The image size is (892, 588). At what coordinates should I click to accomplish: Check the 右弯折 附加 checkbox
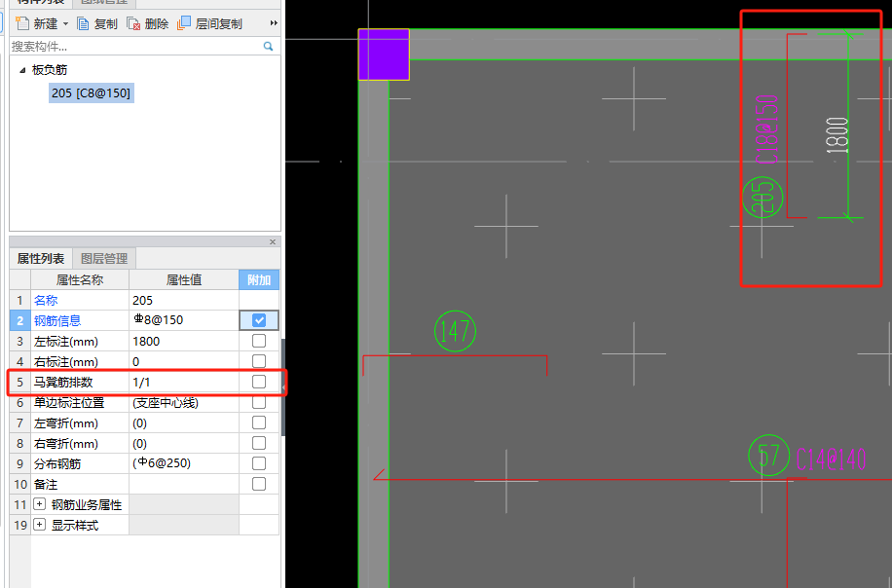(x=259, y=443)
